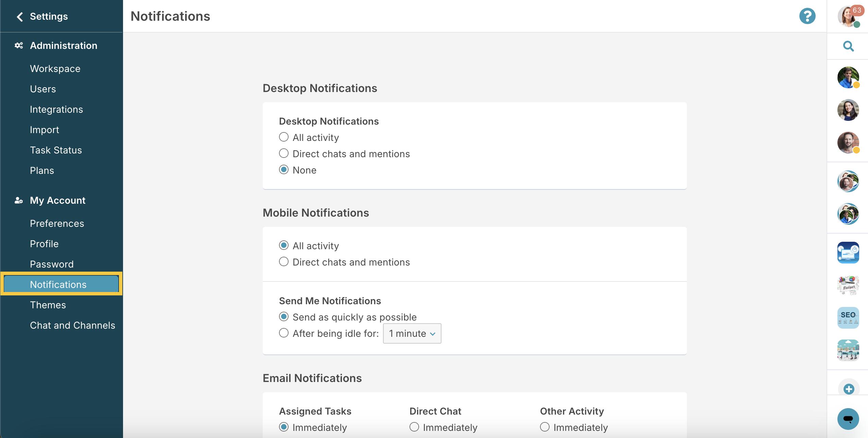Open Plans settings

(42, 170)
